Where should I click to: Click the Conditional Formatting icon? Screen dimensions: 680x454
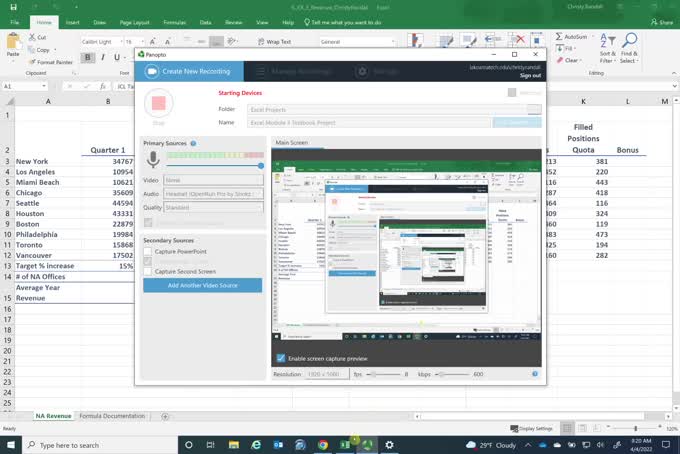click(x=415, y=40)
